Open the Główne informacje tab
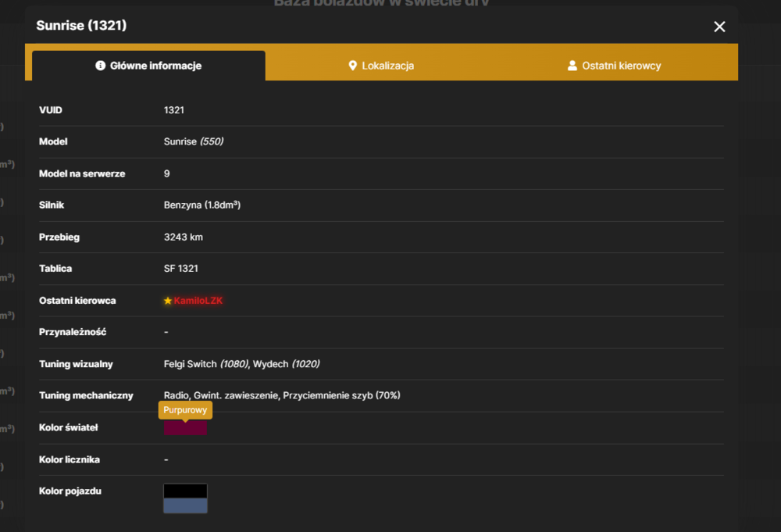This screenshot has width=781, height=532. (x=148, y=66)
